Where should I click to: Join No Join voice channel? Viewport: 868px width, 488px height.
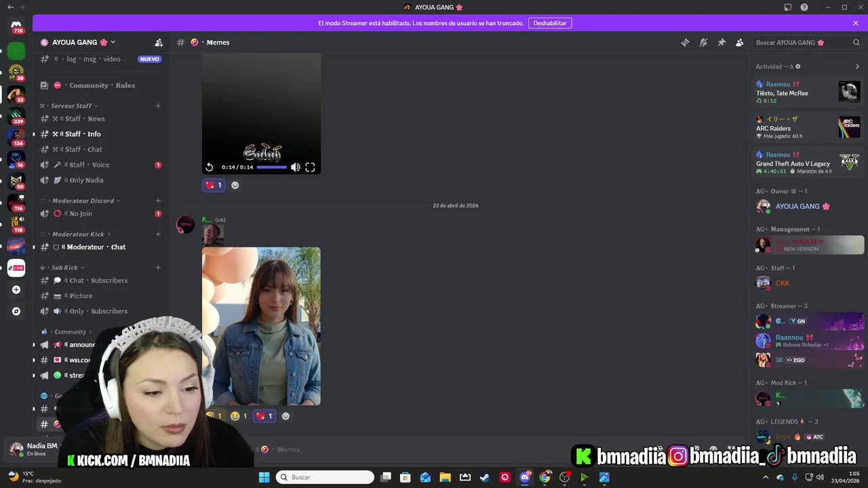click(100, 213)
